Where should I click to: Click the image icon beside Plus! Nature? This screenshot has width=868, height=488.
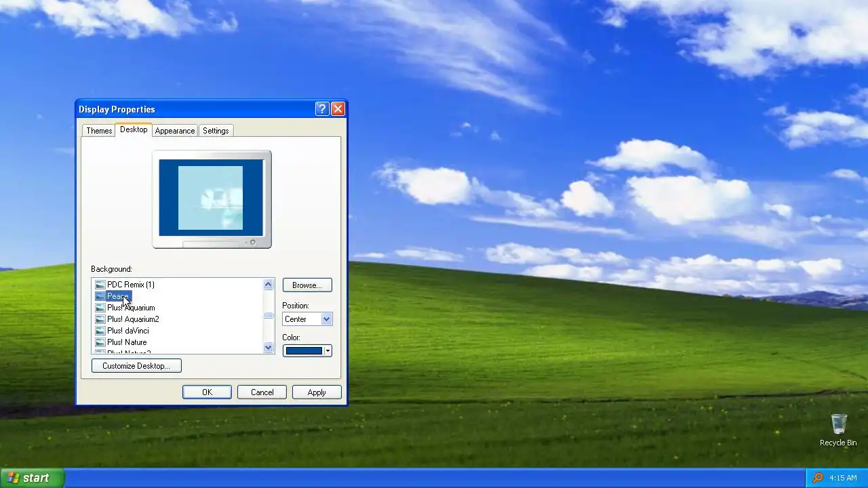(100, 342)
